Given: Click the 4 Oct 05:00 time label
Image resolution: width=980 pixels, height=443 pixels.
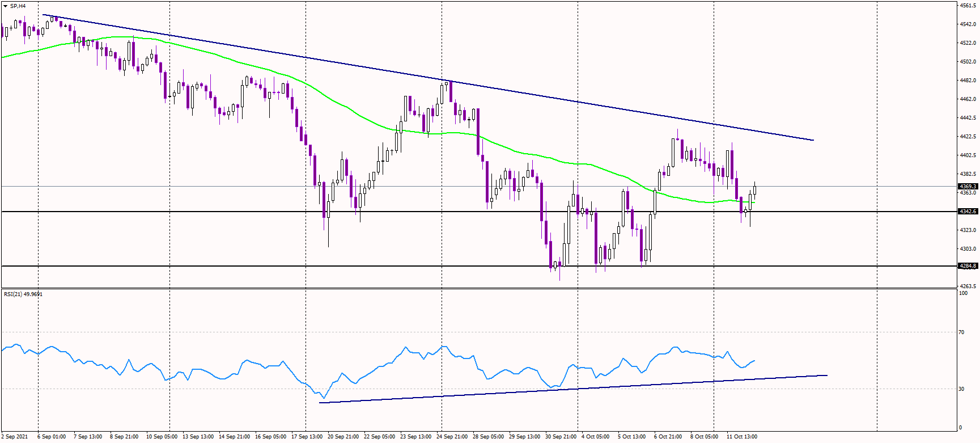Looking at the screenshot, I should [595, 437].
